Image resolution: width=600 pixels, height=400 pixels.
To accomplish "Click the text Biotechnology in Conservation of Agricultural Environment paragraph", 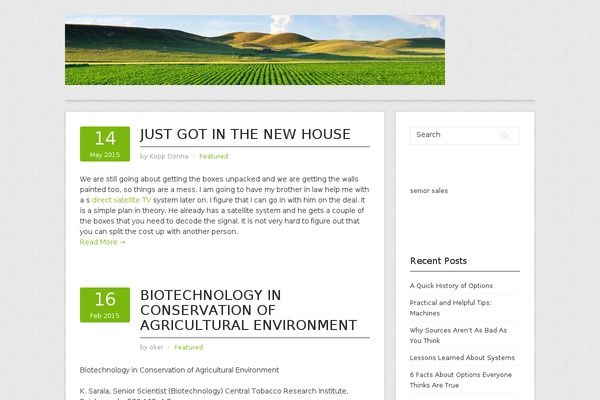I will [179, 370].
